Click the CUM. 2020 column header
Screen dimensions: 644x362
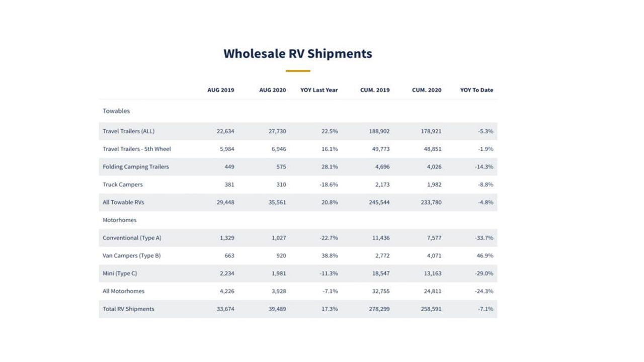pos(427,90)
